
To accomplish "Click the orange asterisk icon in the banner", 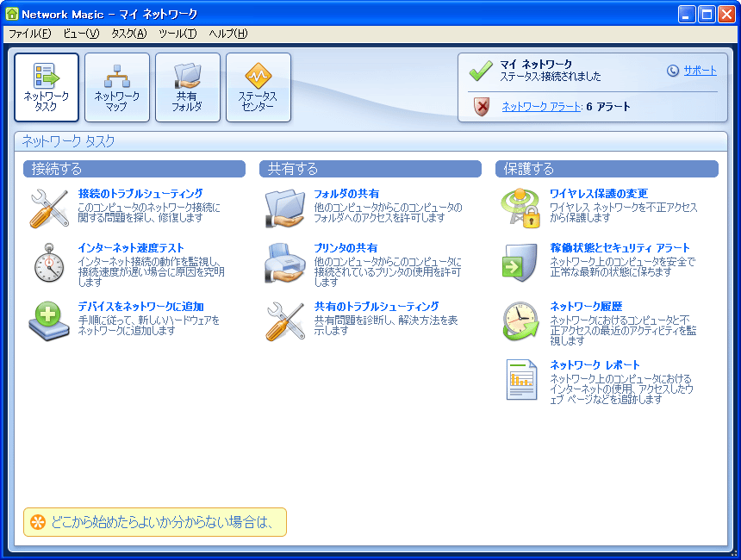I will click(38, 522).
